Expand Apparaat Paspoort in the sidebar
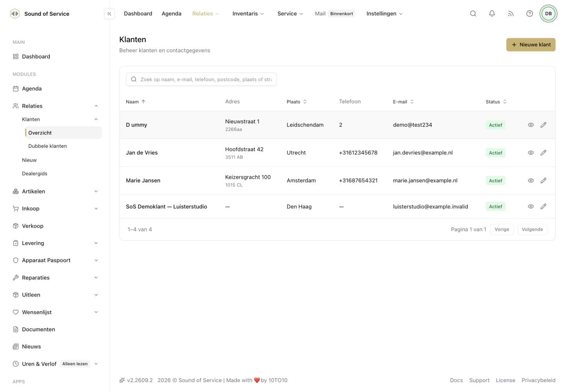Image resolution: width=565 pixels, height=392 pixels. tap(55, 260)
